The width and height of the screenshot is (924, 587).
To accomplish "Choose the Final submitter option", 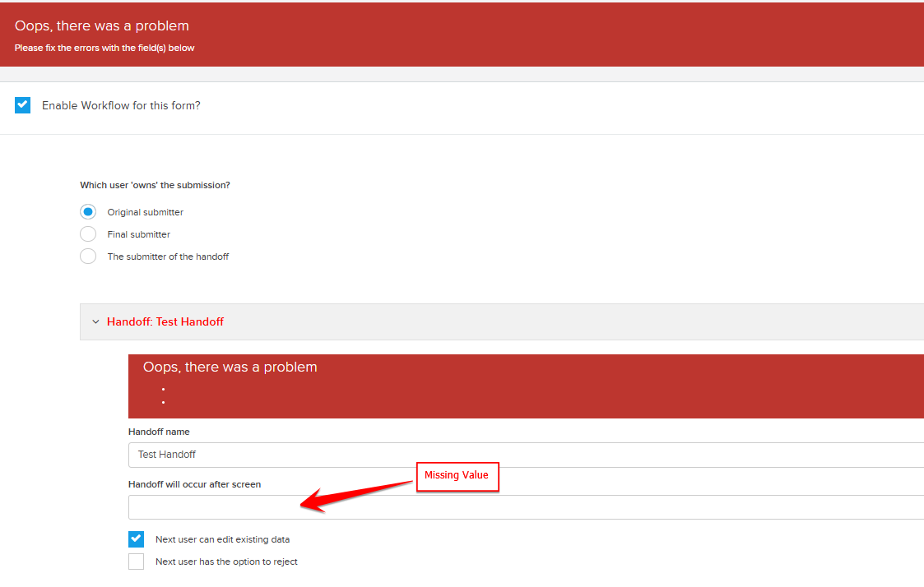I will 88,234.
